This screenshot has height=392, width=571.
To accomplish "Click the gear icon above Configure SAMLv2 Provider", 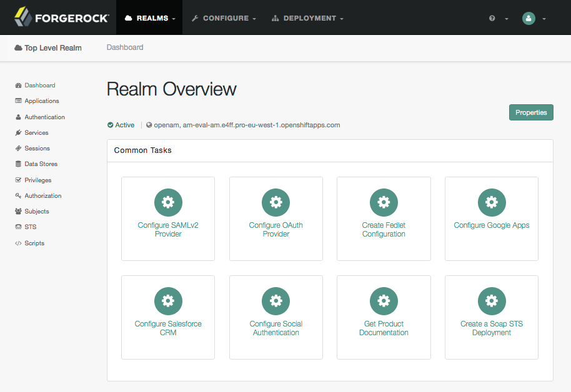I will click(168, 202).
